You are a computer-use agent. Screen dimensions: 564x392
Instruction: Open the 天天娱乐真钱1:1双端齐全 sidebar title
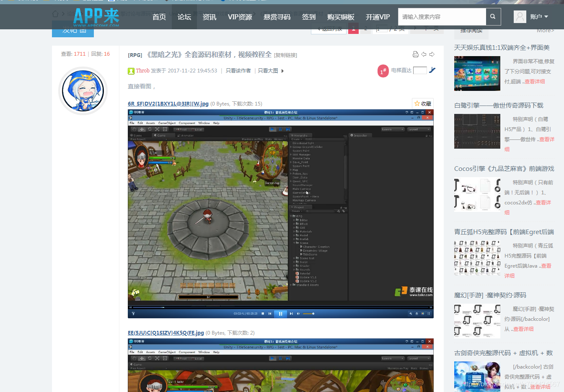coord(502,48)
